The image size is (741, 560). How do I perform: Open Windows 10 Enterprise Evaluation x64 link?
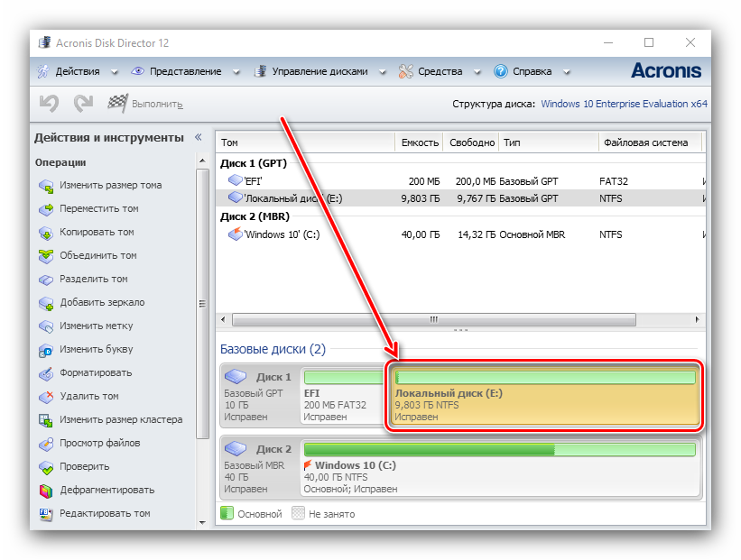[624, 104]
